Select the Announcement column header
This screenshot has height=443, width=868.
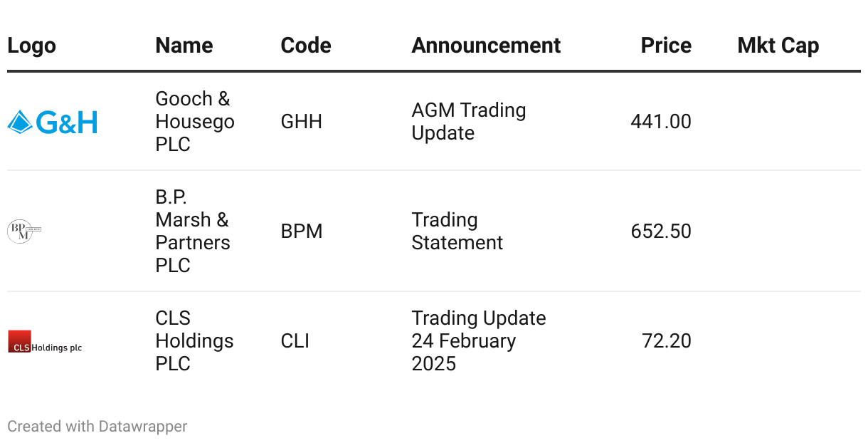[486, 46]
